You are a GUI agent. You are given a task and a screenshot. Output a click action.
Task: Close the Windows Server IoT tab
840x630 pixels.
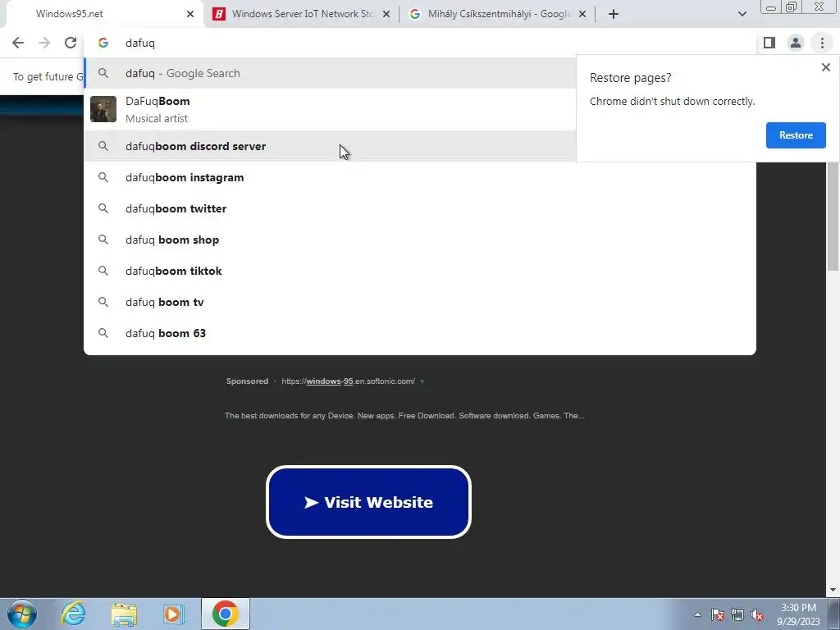pyautogui.click(x=386, y=14)
